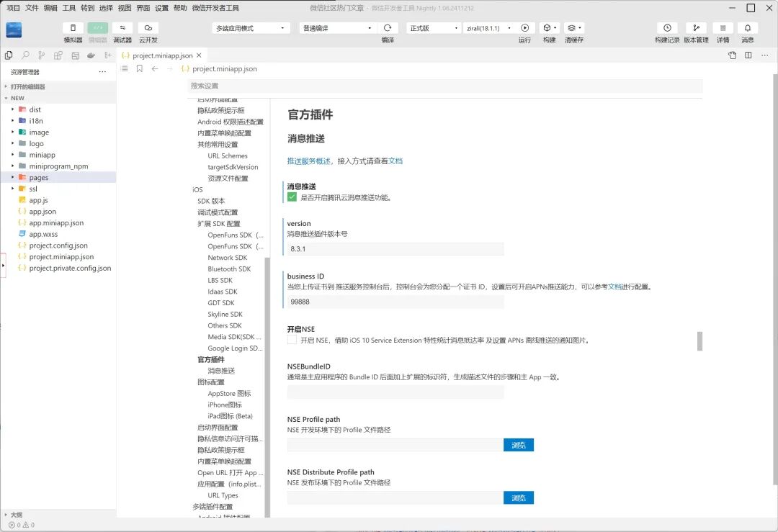Select the project.miniapp.json tab
This screenshot has width=778, height=532.
[162, 55]
